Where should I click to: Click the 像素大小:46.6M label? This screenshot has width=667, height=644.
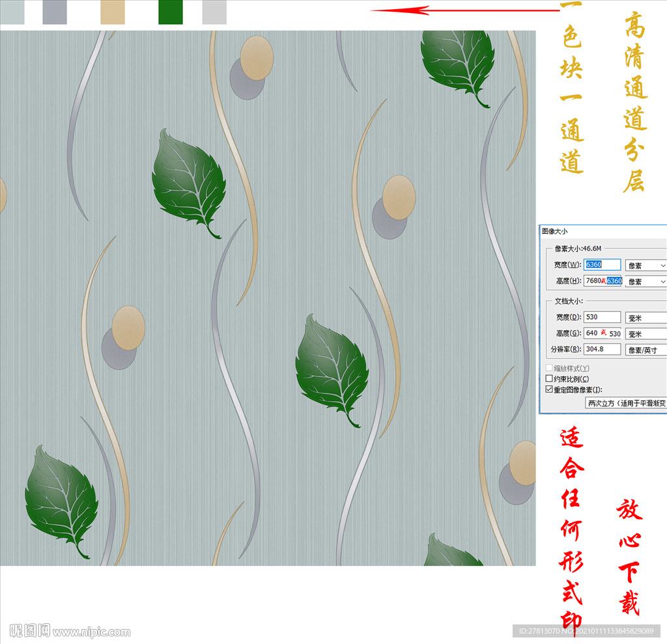click(578, 248)
